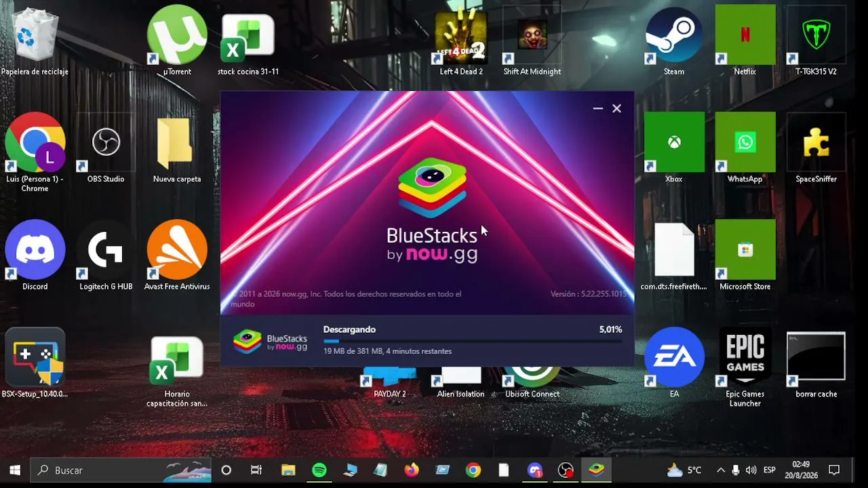Open the Windows notification center
Viewport: 868px width, 488px height.
[835, 470]
